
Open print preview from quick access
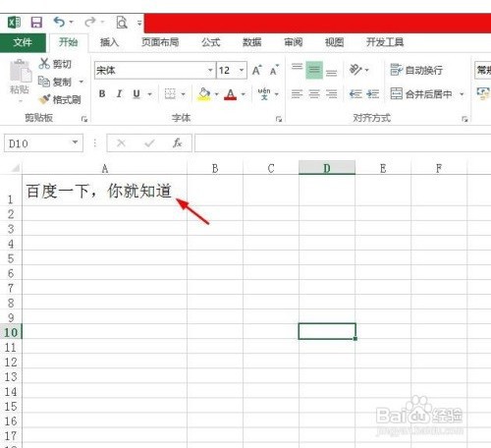(122, 23)
